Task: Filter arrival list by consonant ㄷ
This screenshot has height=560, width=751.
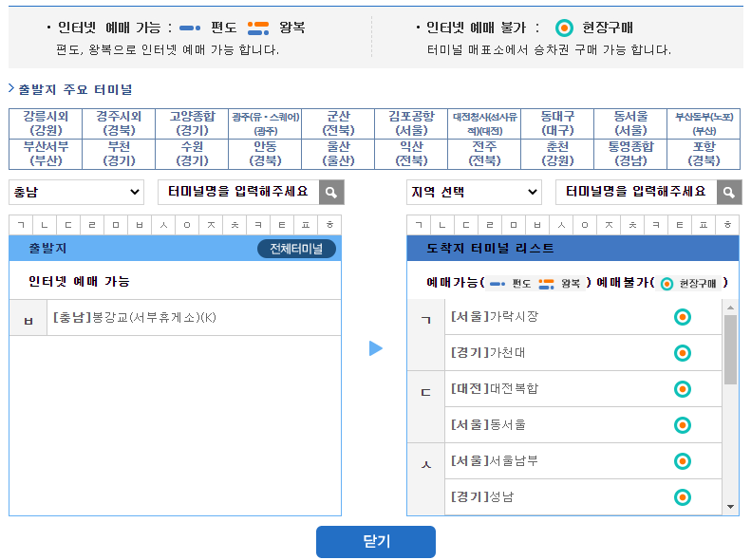Action: (x=466, y=225)
